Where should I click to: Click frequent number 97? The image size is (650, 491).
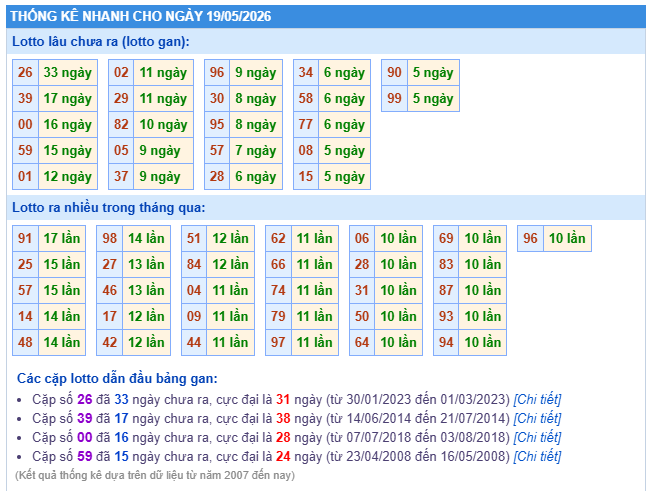pyautogui.click(x=278, y=343)
